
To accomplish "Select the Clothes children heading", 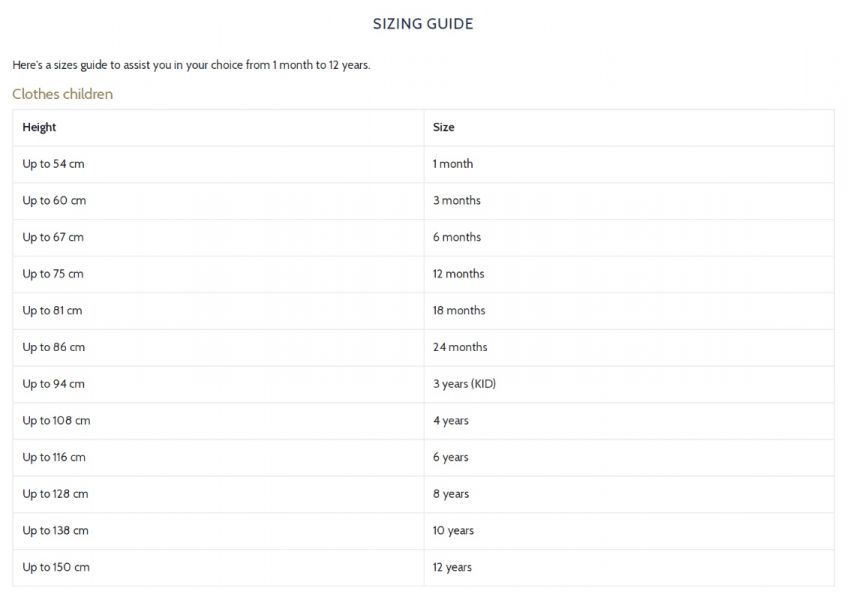I will coord(62,94).
